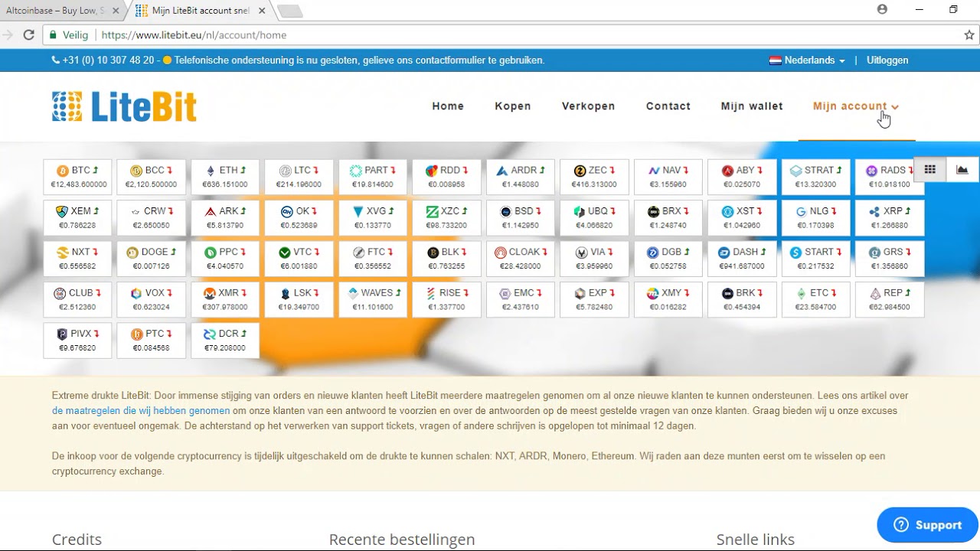980x551 pixels.
Task: Click the LiteBit logo
Action: coord(124,106)
